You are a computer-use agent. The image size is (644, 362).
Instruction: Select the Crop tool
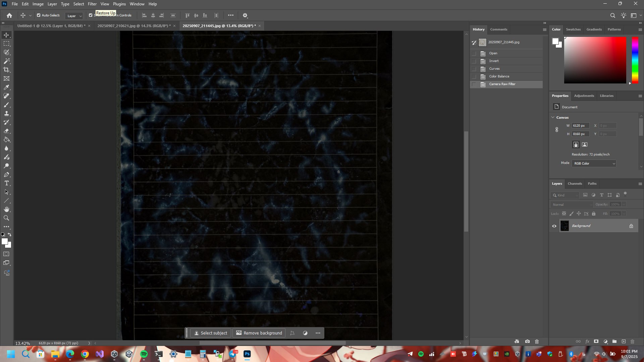coord(6,70)
